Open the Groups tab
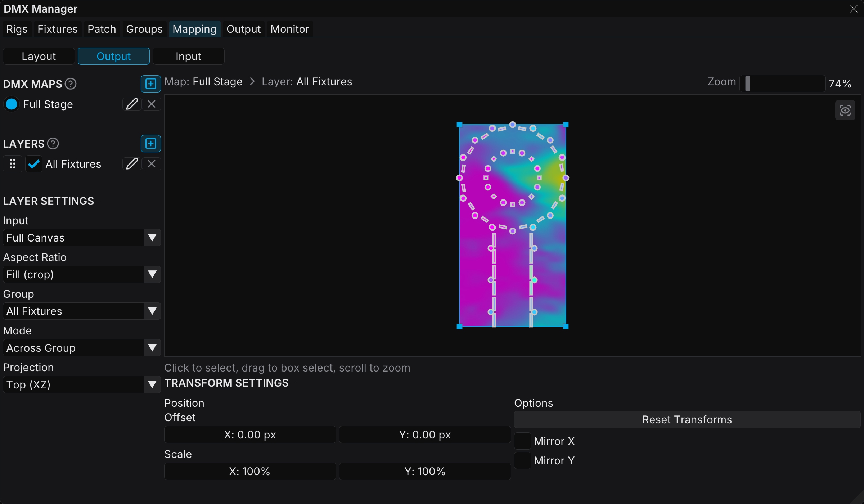Image resolution: width=864 pixels, height=504 pixels. coord(144,29)
